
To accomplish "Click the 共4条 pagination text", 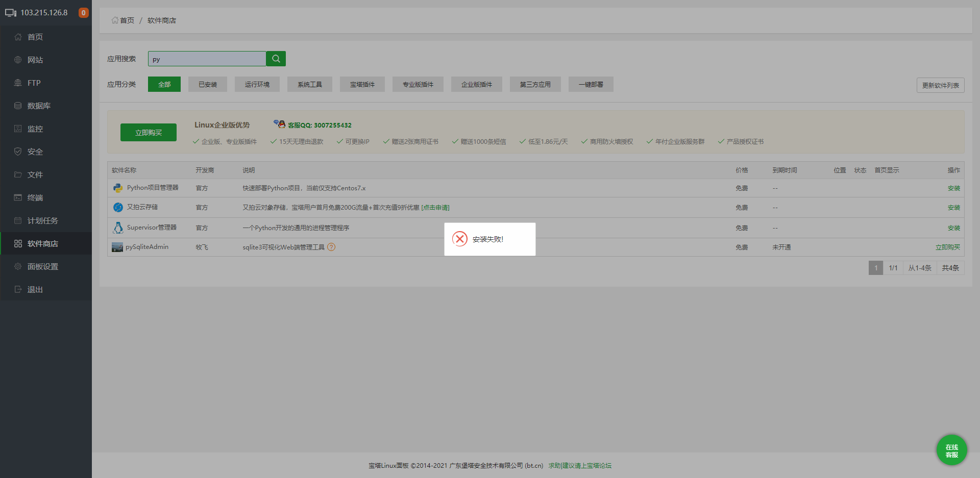I will (950, 268).
